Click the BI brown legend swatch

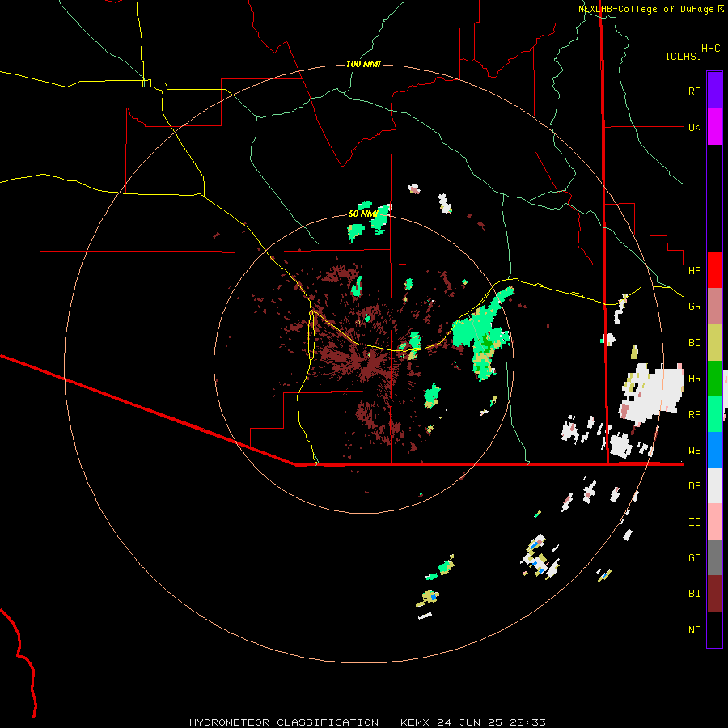click(714, 594)
